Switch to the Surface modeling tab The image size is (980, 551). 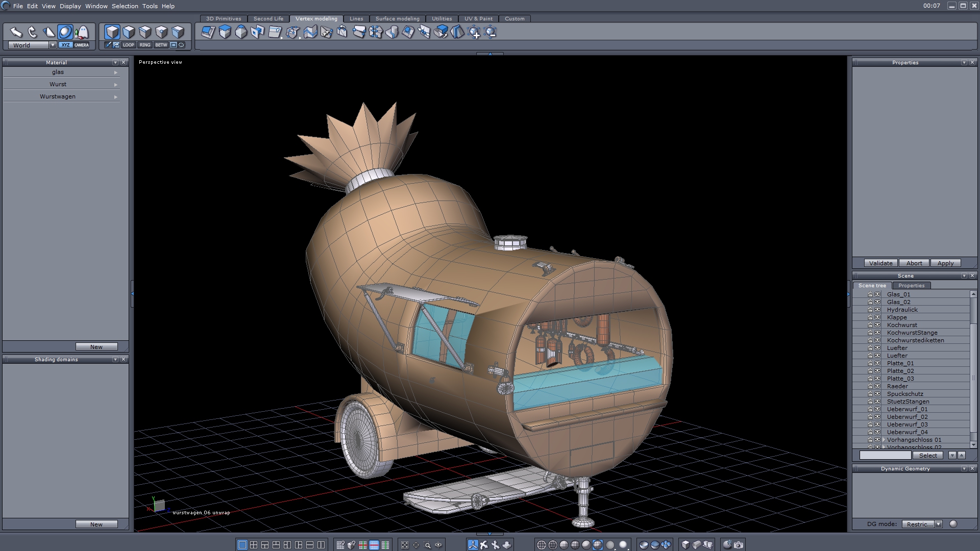click(397, 18)
